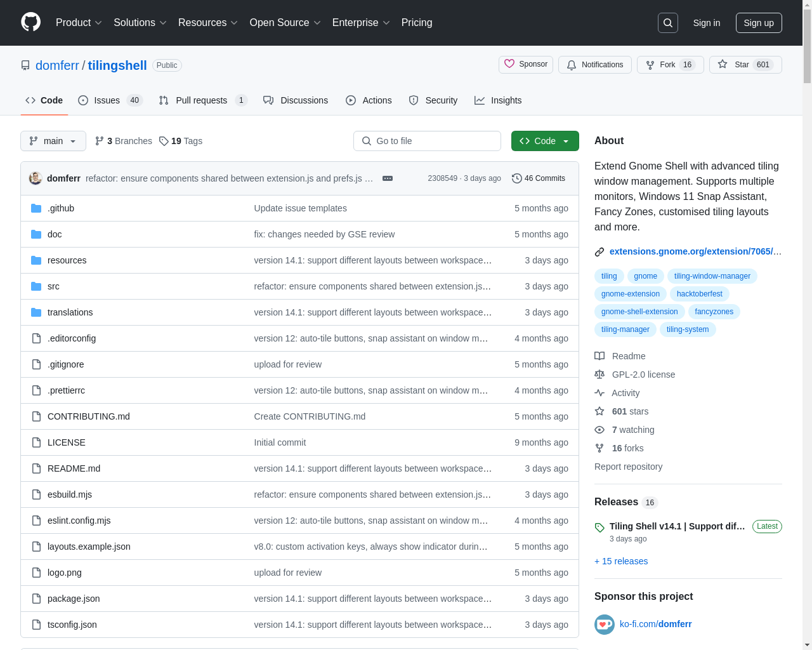812x650 pixels.
Task: Click the file icon next to LICENSE
Action: pos(36,442)
